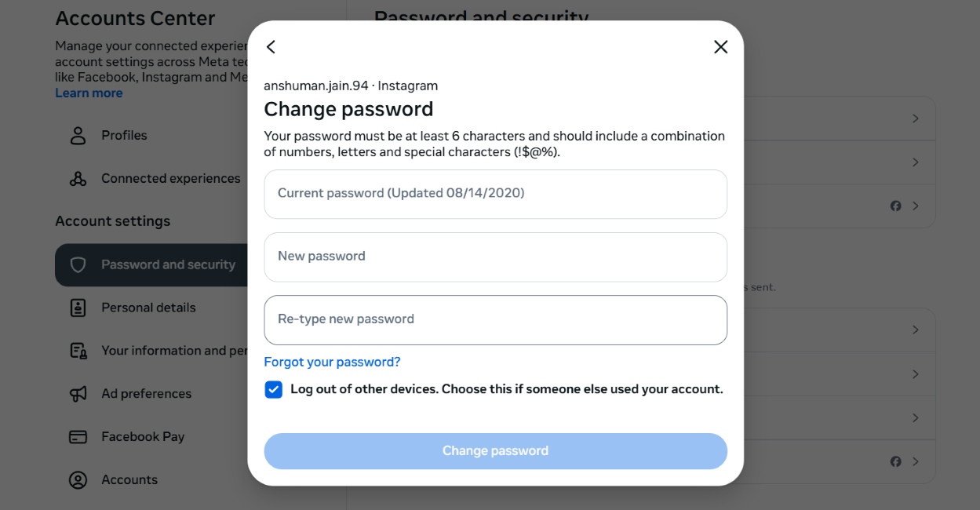This screenshot has height=510, width=980.
Task: Expand the second settings row chevron
Action: tap(914, 162)
